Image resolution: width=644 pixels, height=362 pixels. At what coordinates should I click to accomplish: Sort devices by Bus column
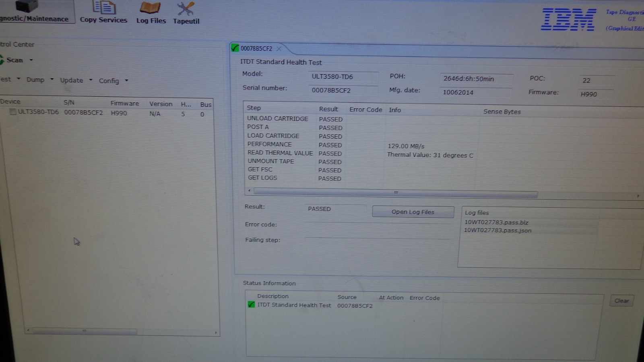tap(206, 105)
